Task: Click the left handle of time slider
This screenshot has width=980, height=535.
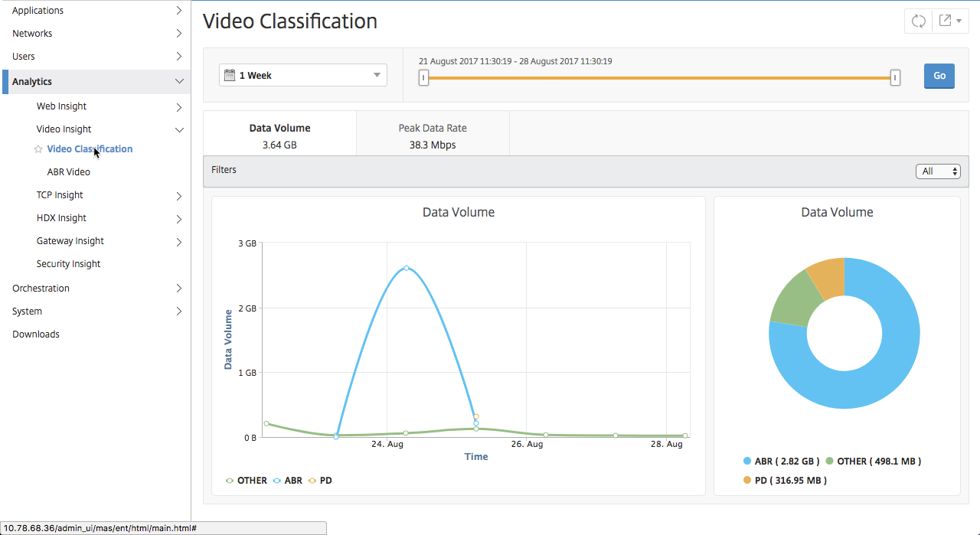Action: coord(423,77)
